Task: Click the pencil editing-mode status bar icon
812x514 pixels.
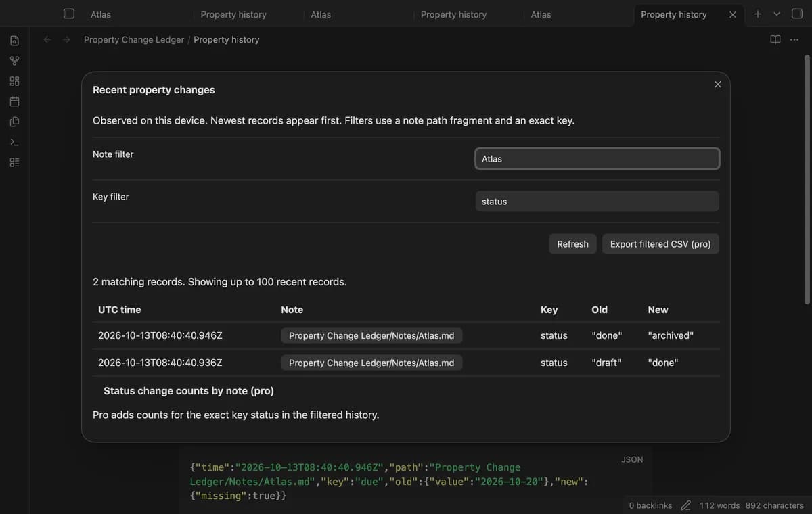Action: click(x=685, y=505)
